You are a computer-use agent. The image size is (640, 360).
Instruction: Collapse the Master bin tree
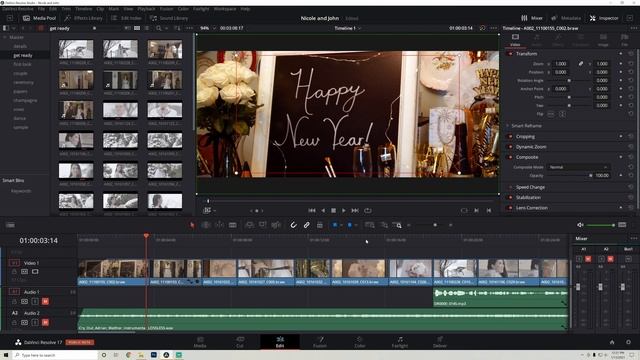pos(5,37)
